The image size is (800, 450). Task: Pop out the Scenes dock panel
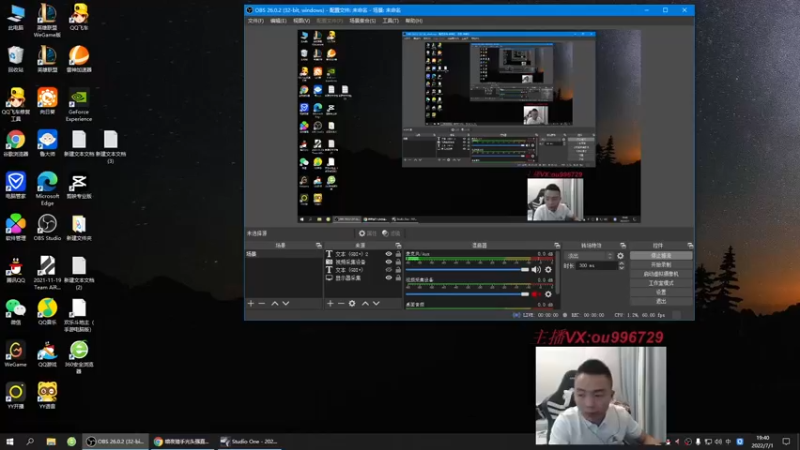pos(318,245)
